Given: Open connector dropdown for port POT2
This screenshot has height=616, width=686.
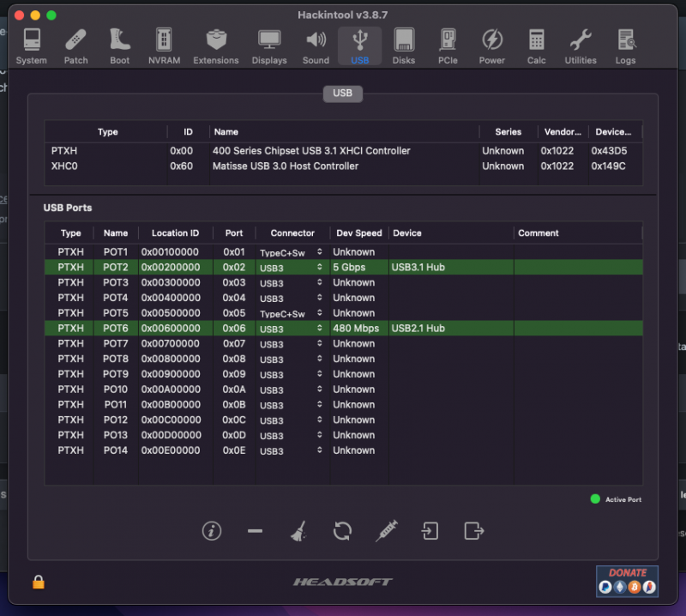Looking at the screenshot, I should (319, 268).
